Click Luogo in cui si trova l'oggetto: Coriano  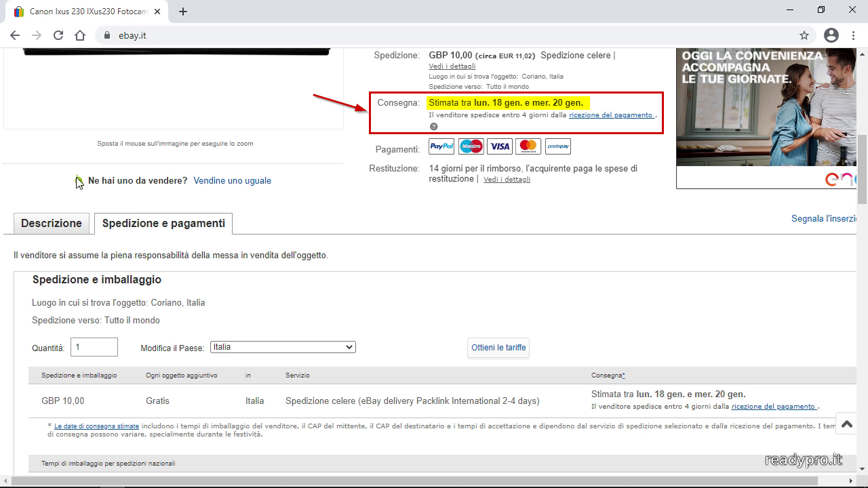pyautogui.click(x=118, y=303)
